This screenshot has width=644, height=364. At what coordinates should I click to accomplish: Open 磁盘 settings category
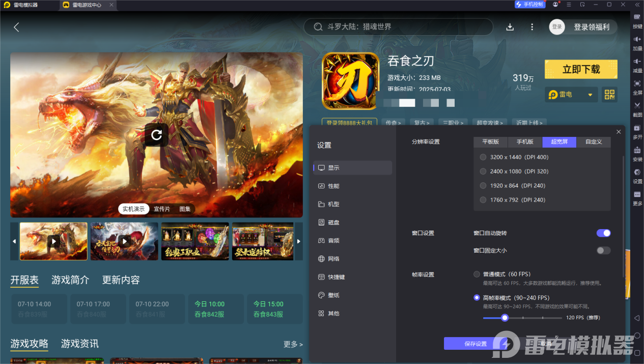point(352,222)
